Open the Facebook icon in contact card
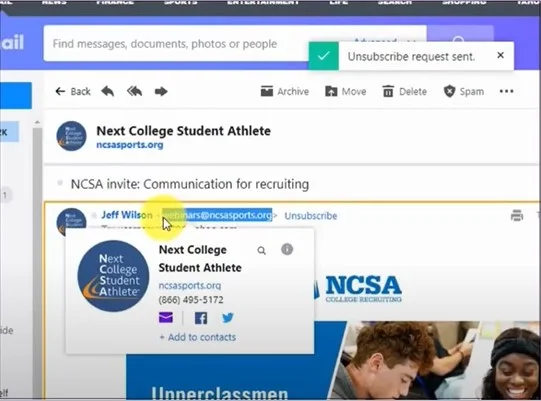Image resolution: width=541 pixels, height=401 pixels. 201,318
